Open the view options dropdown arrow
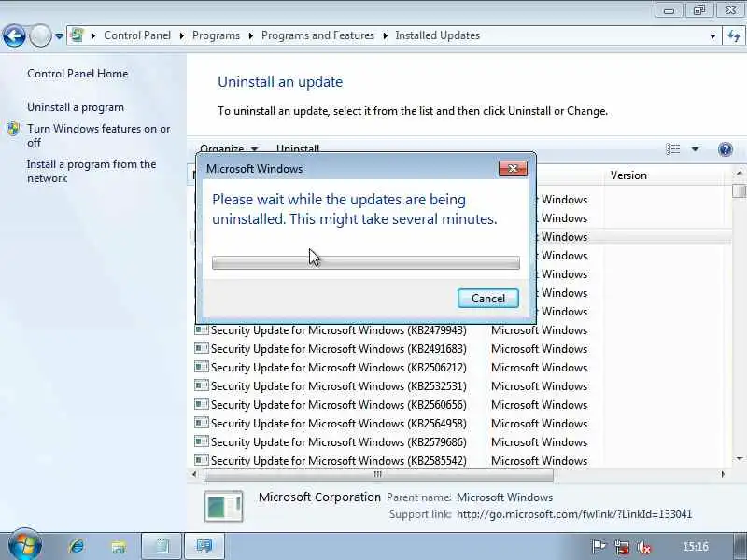Image resolution: width=747 pixels, height=560 pixels. tap(695, 149)
